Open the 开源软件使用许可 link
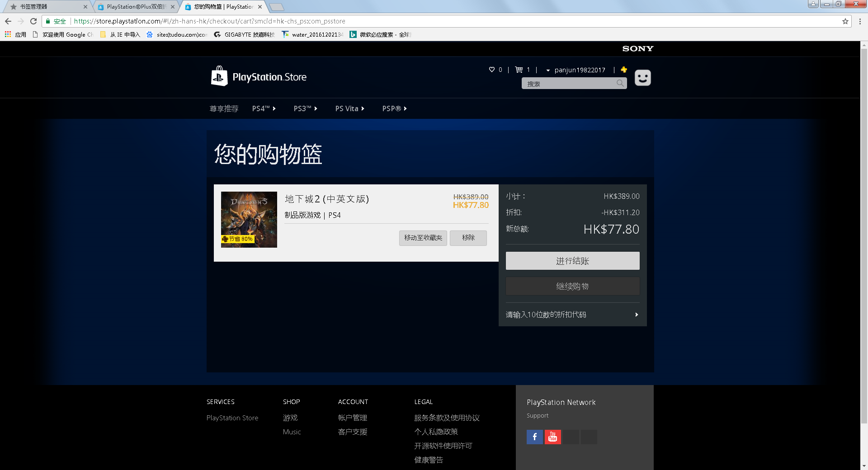 tap(443, 446)
